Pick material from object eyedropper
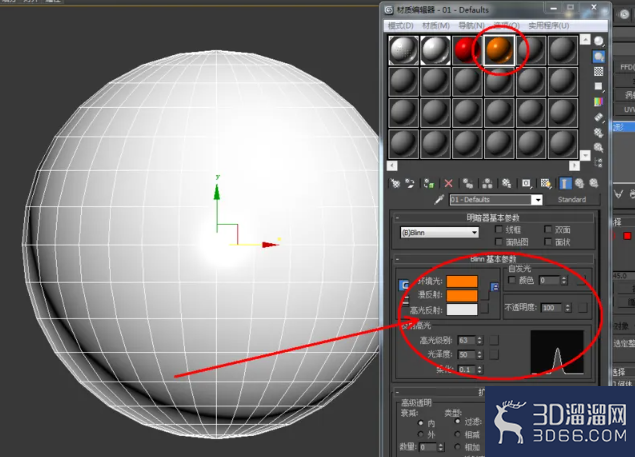The width and height of the screenshot is (635, 457). tap(439, 199)
